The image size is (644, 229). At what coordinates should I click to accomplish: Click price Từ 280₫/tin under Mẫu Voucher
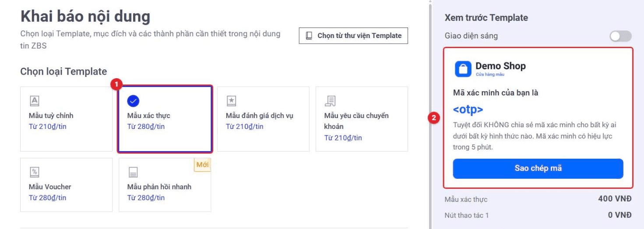click(x=48, y=198)
